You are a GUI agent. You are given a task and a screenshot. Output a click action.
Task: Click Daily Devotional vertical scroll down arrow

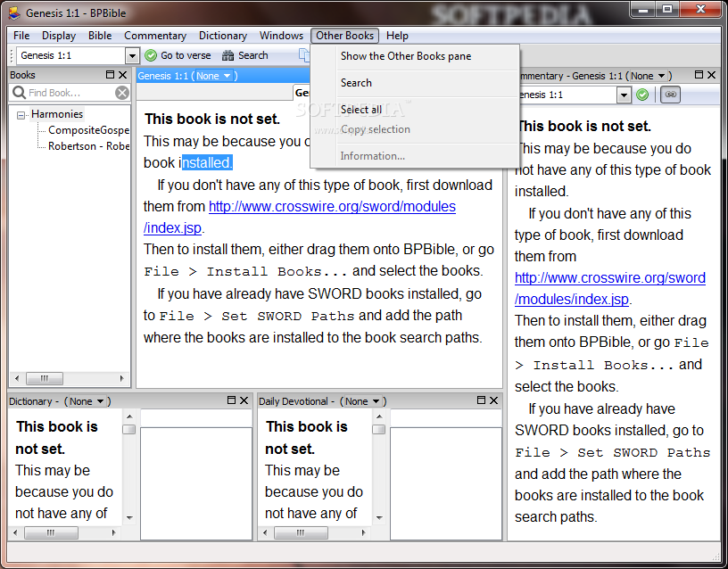[379, 517]
